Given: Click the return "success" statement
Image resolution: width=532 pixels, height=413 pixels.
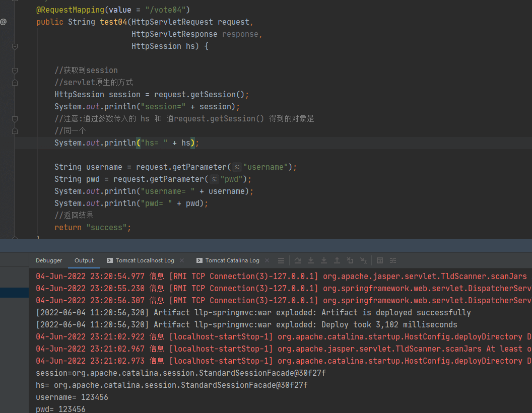Looking at the screenshot, I should (93, 228).
